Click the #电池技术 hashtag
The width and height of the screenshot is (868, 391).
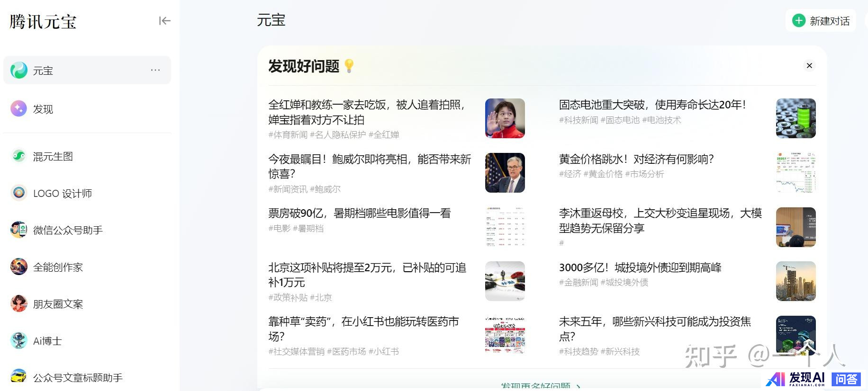pos(661,120)
